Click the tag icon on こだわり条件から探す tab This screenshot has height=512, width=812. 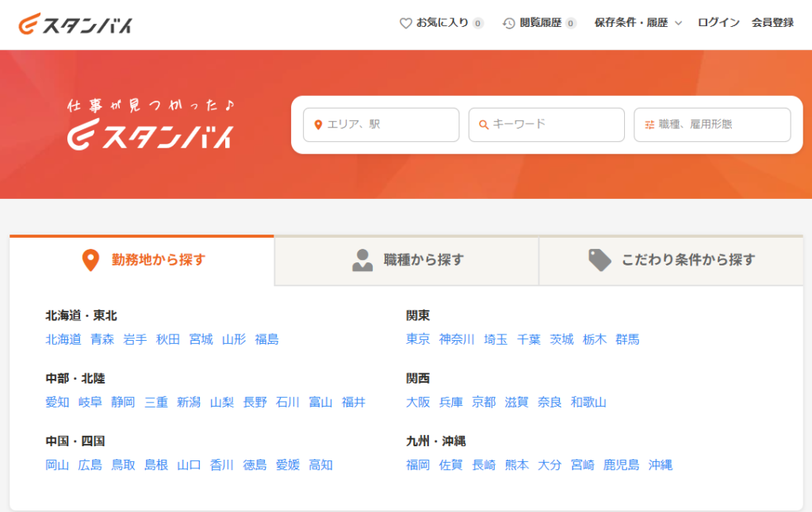click(599, 260)
